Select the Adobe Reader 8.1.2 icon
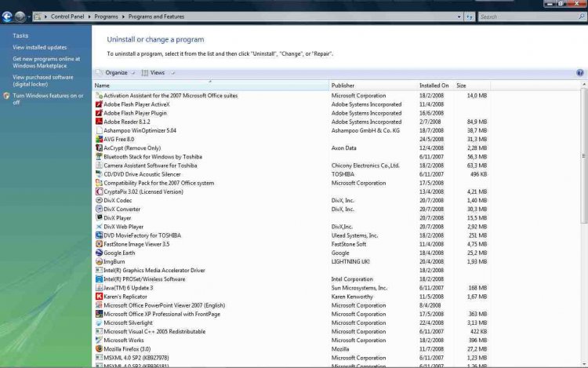 tap(99, 122)
